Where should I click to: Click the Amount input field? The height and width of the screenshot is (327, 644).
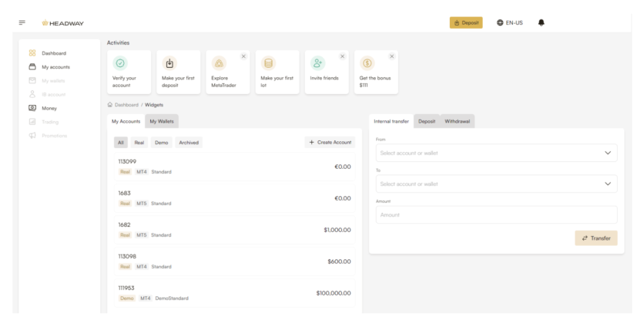(x=496, y=214)
